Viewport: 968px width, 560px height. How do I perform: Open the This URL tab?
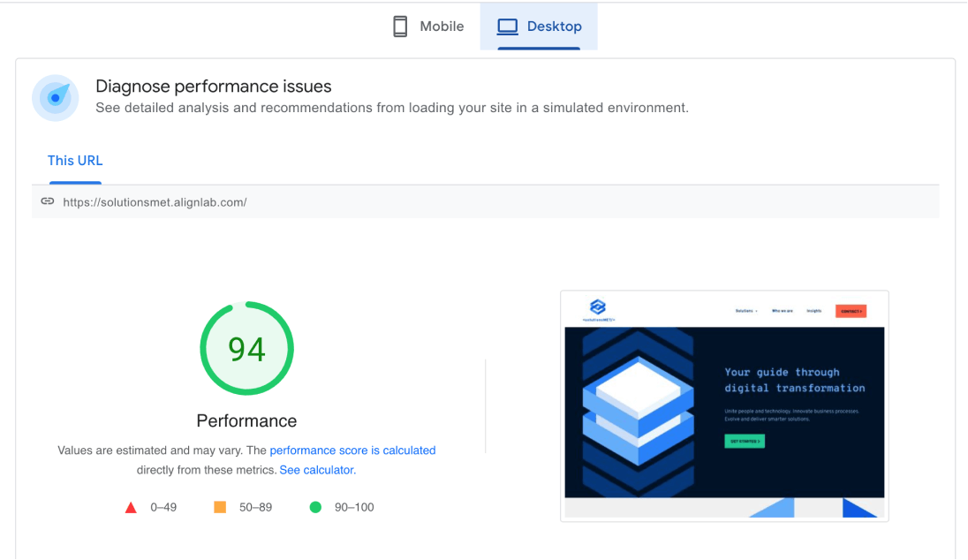[75, 161]
